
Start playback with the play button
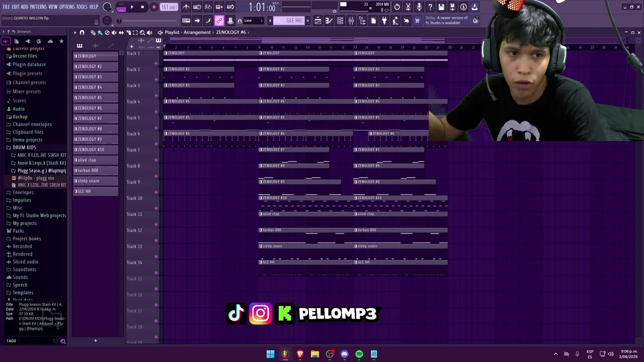click(132, 7)
